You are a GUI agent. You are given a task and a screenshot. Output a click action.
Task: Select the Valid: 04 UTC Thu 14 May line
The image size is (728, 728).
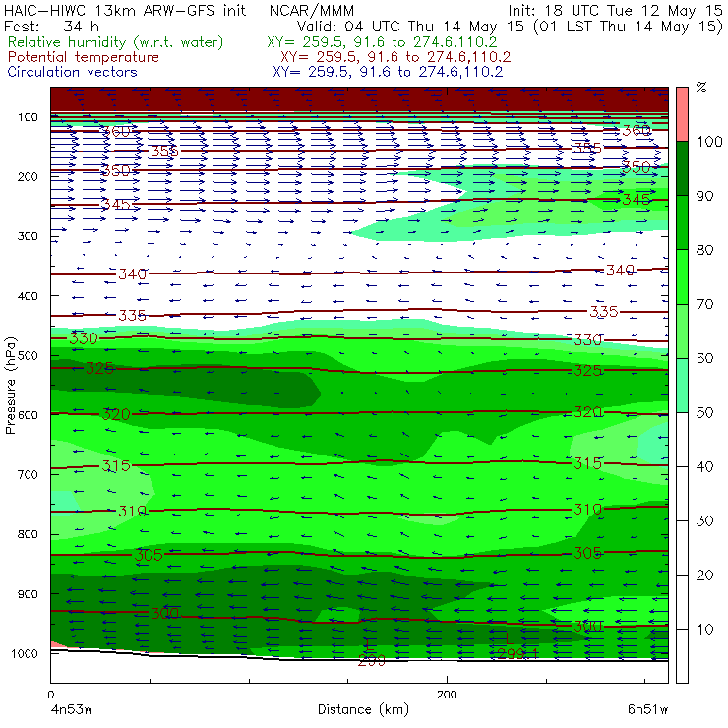(510, 27)
